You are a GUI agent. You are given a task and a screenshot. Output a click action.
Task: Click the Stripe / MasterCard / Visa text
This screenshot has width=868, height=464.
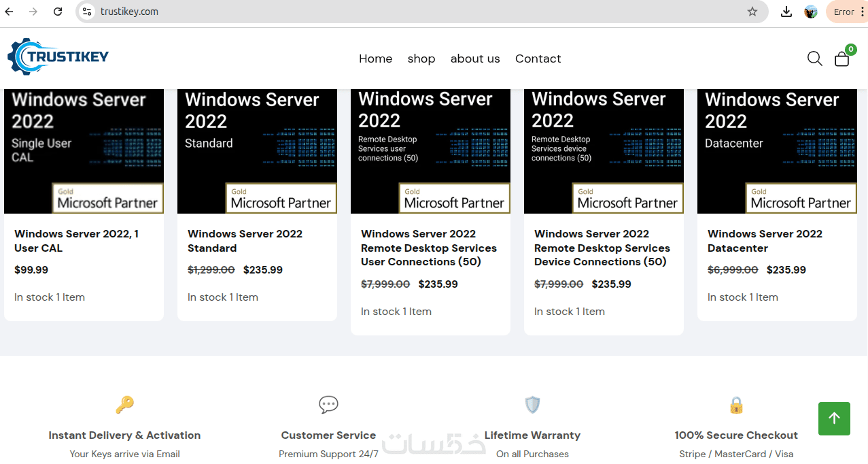736,454
